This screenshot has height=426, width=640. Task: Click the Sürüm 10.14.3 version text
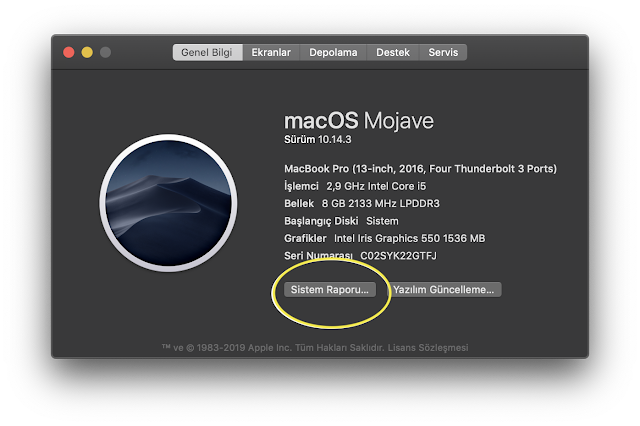[318, 140]
